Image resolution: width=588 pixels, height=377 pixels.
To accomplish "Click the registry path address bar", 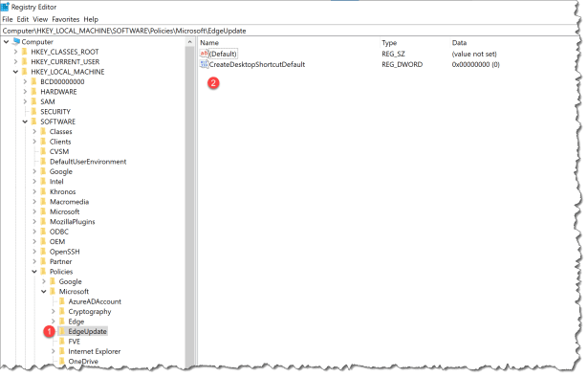I will click(x=289, y=31).
